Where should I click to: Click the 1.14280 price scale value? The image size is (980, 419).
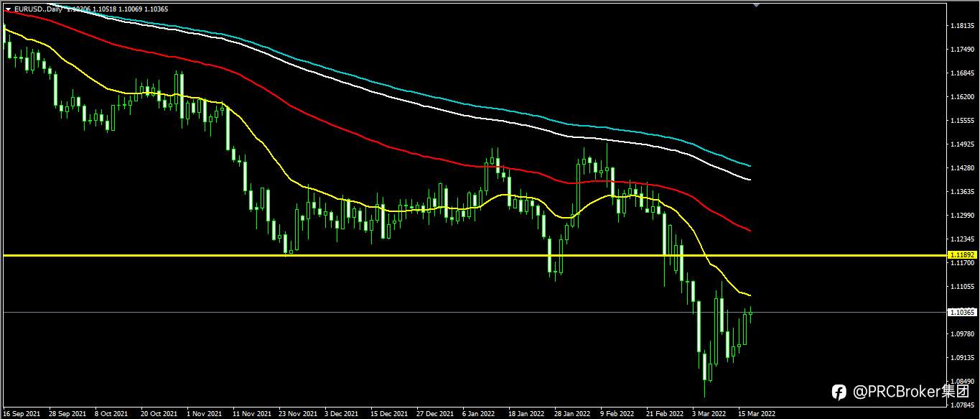(961, 168)
